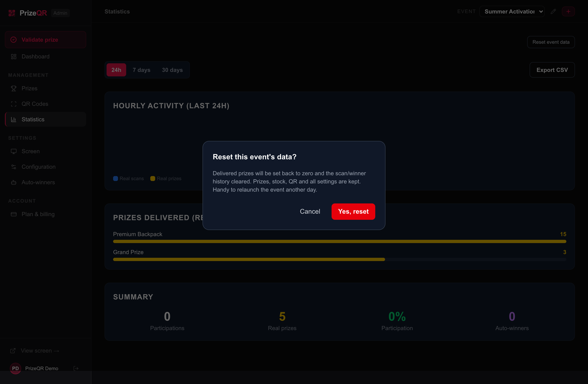Click the Plan & billing card icon
The image size is (588, 384).
14,214
